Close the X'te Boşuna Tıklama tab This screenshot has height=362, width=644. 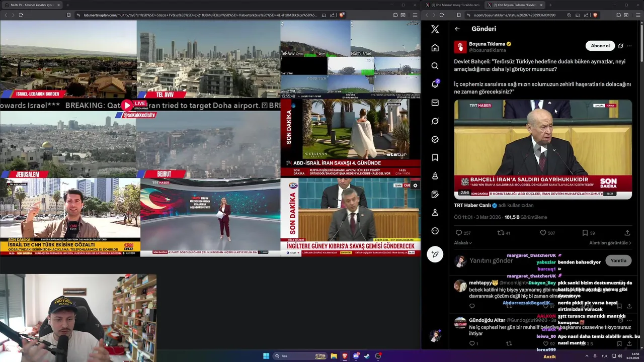pos(541,5)
